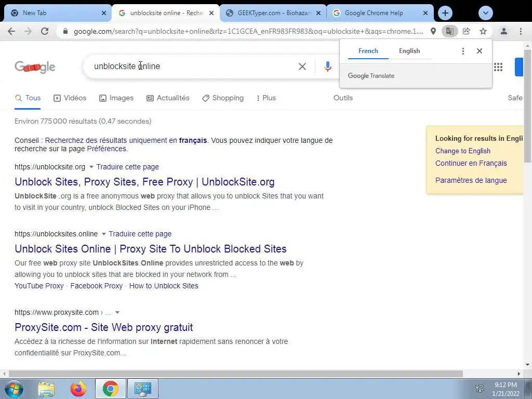Viewport: 532px width, 399px height.
Task: Click the padlock site info icon
Action: click(66, 31)
